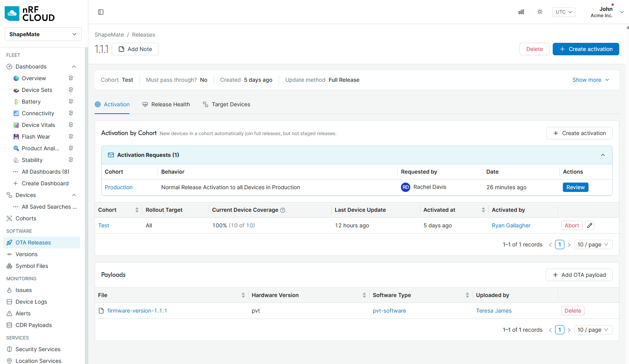
Task: Abort the Test cohort activation
Action: pos(572,225)
